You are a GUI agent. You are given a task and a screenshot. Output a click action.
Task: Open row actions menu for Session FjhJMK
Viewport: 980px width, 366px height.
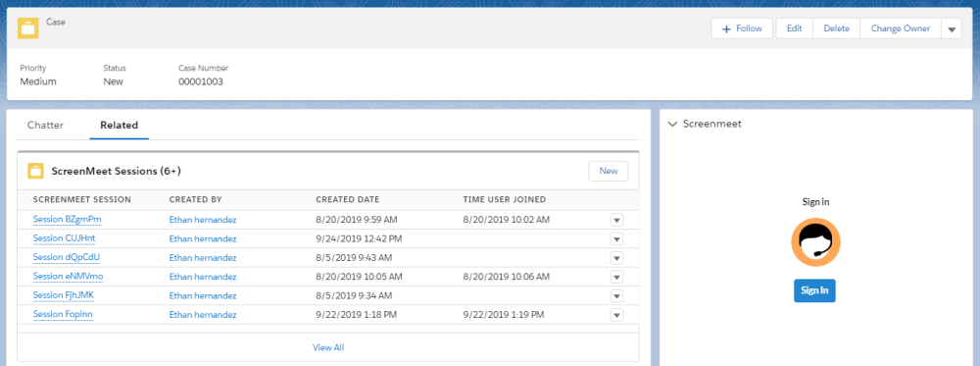click(616, 296)
